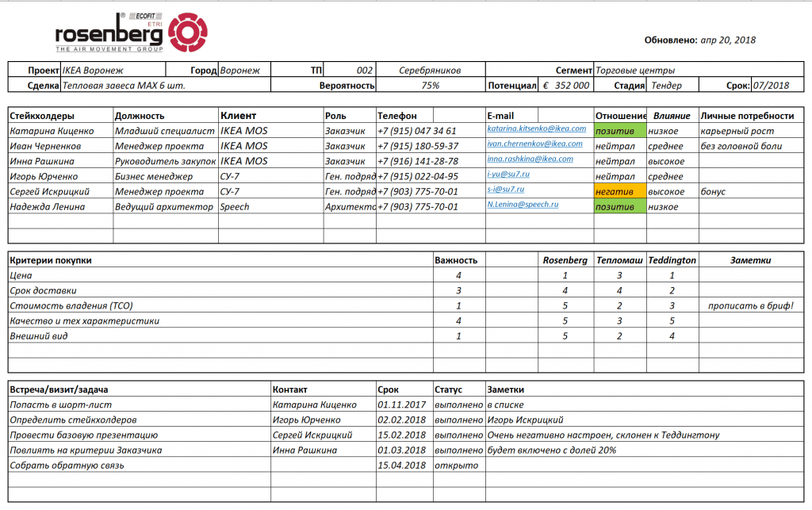812x510 pixels.
Task: Select deal cell 'Тепловая завеса MAX 6 шт.'
Action: coord(166,86)
